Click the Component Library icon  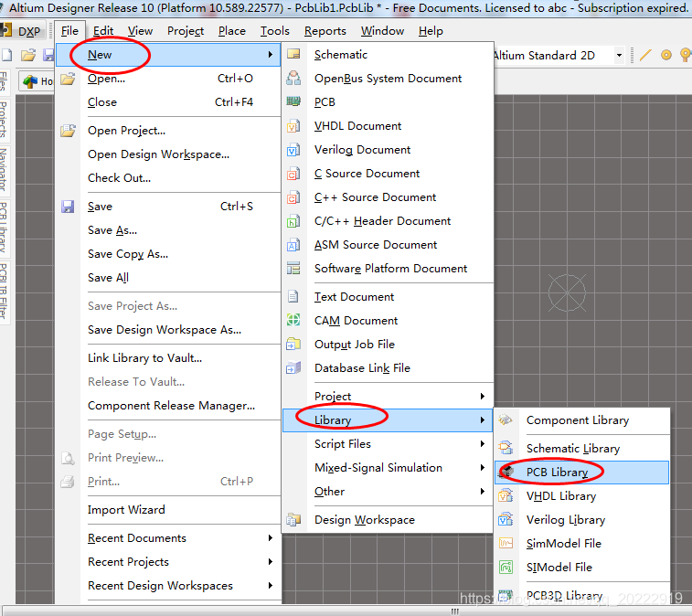(506, 420)
